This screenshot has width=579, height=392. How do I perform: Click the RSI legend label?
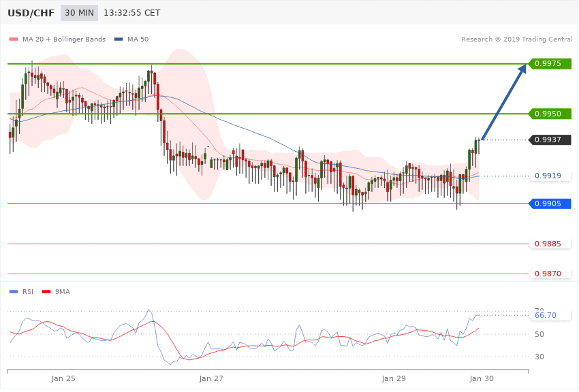28,292
